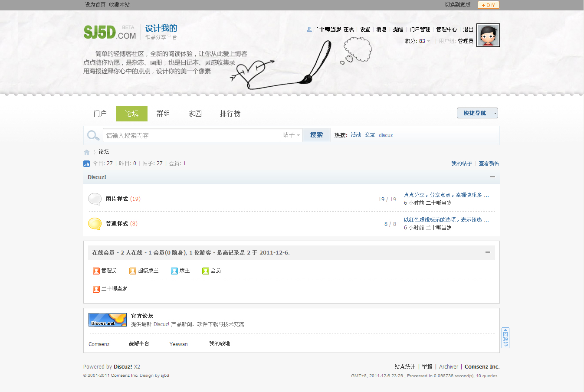Click the 超级版主 legend icon
The width and height of the screenshot is (584, 392).
click(133, 271)
